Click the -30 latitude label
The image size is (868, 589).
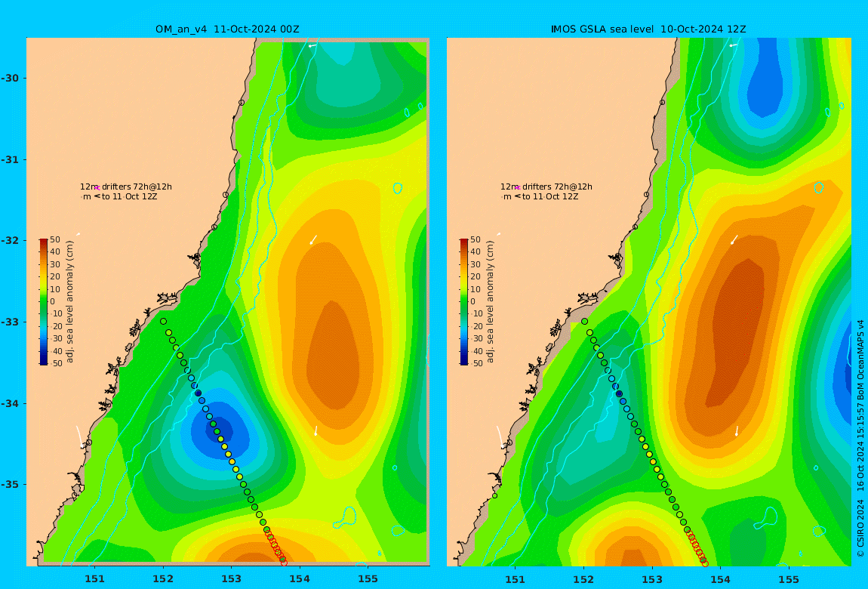click(x=9, y=78)
